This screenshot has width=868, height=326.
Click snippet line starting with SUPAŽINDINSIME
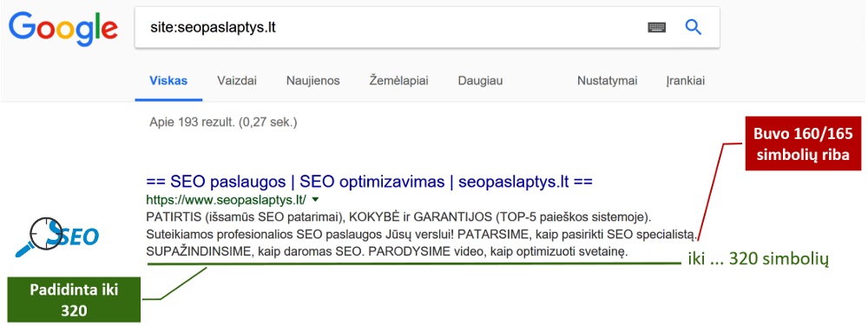tap(387, 252)
